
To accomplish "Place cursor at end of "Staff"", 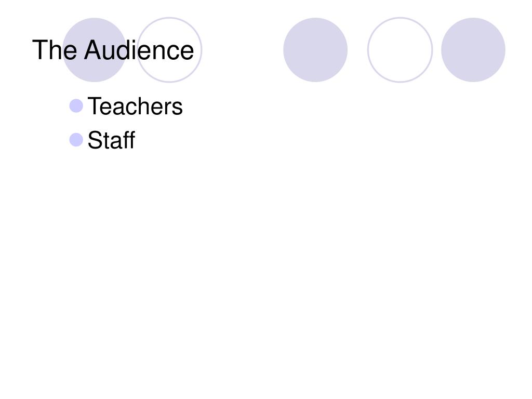I will point(136,140).
